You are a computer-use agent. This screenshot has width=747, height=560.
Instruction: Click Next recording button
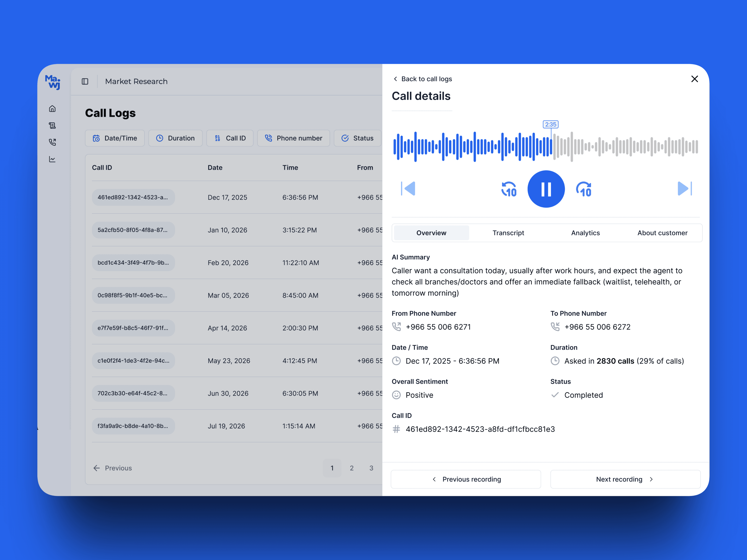(625, 479)
